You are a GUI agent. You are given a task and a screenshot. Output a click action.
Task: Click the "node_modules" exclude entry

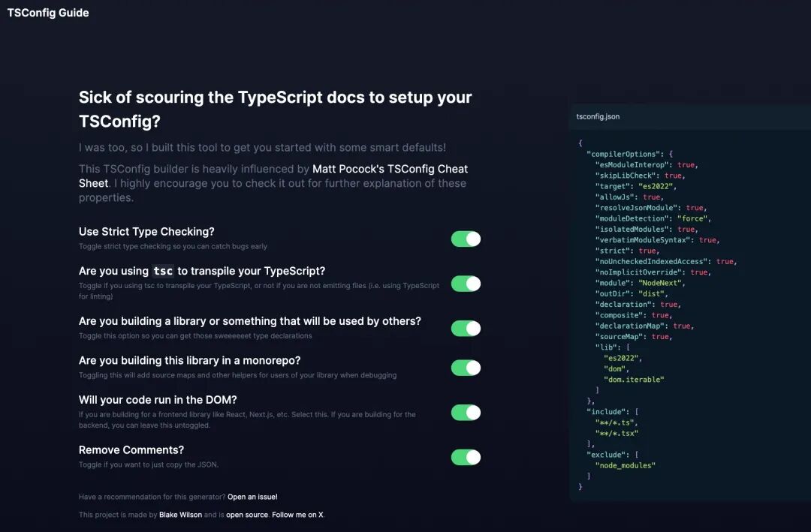[626, 465]
